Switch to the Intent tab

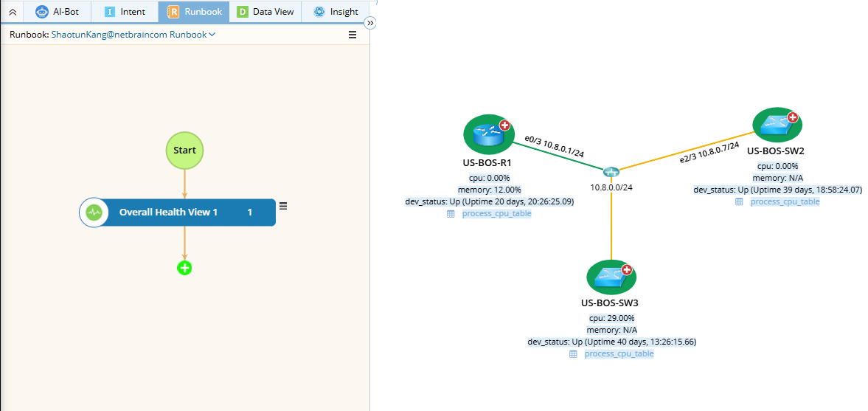pyautogui.click(x=125, y=11)
